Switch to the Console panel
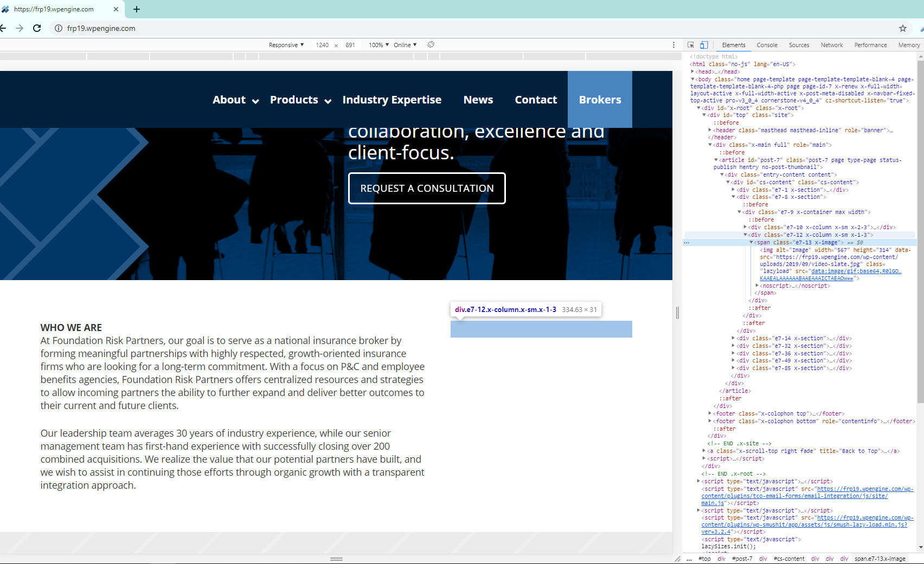924x564 pixels. 767,45
